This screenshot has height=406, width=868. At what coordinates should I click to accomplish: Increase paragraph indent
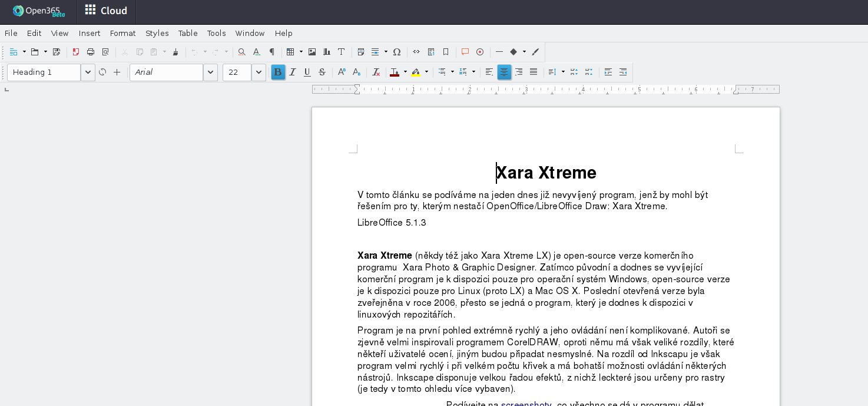(x=608, y=72)
